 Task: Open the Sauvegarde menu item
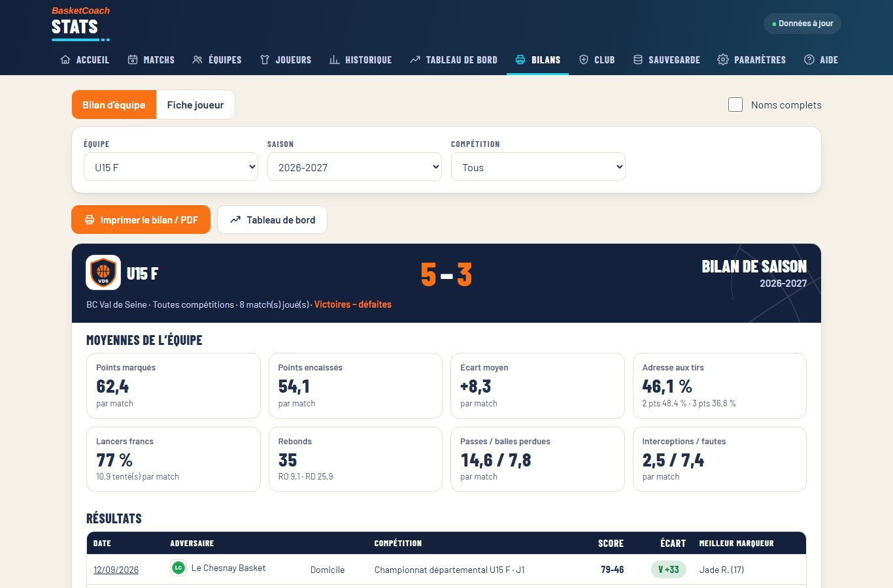[667, 59]
